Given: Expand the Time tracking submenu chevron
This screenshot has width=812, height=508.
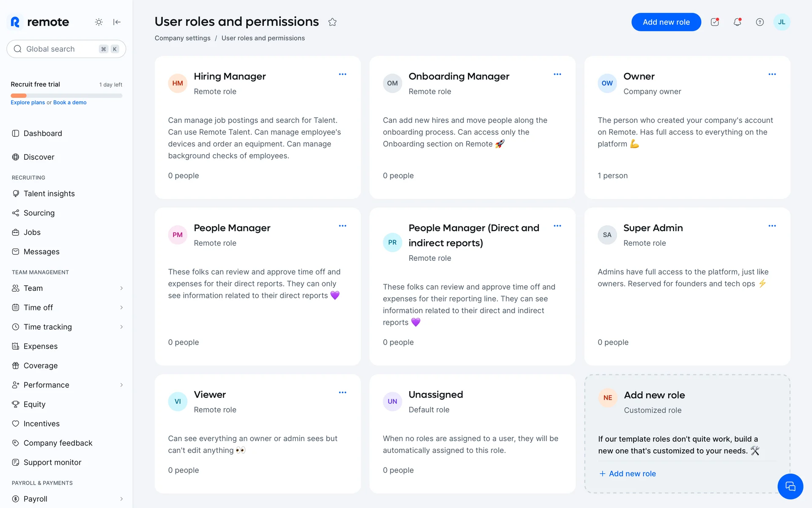Looking at the screenshot, I should point(121,327).
